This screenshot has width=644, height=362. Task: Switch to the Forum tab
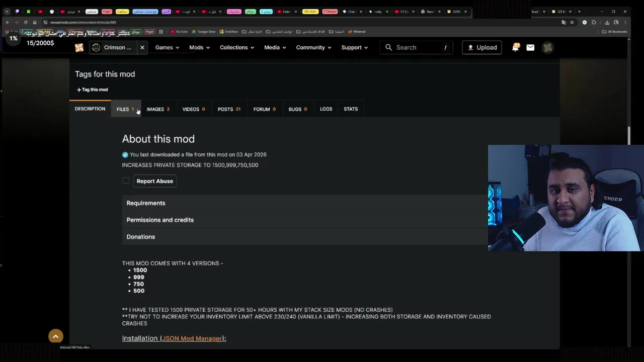tap(264, 109)
